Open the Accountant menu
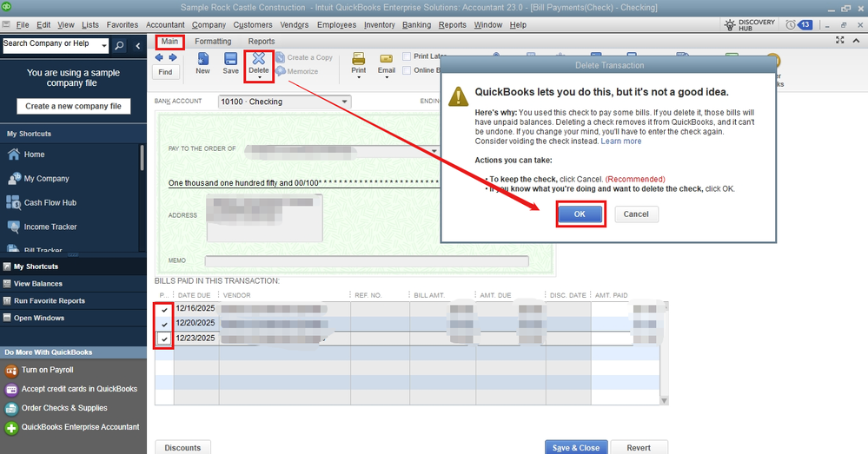 click(165, 25)
